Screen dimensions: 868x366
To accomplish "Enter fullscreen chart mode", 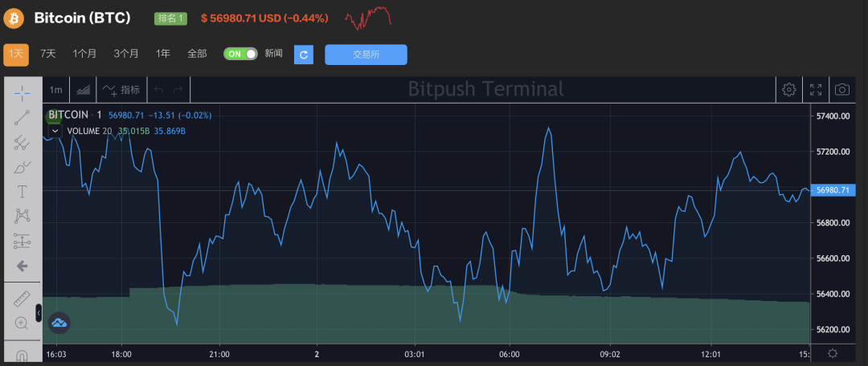I will (816, 90).
